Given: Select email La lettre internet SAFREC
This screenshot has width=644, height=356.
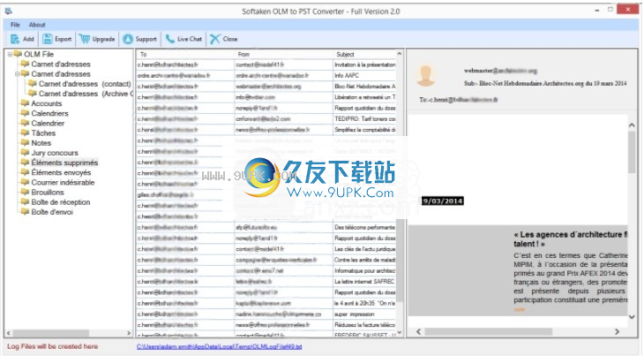Looking at the screenshot, I should 266,282.
